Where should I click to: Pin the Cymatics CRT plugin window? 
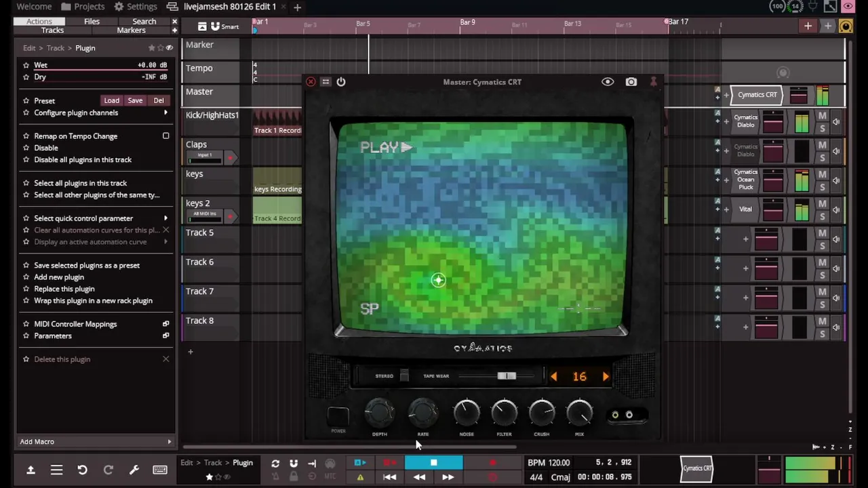[653, 82]
